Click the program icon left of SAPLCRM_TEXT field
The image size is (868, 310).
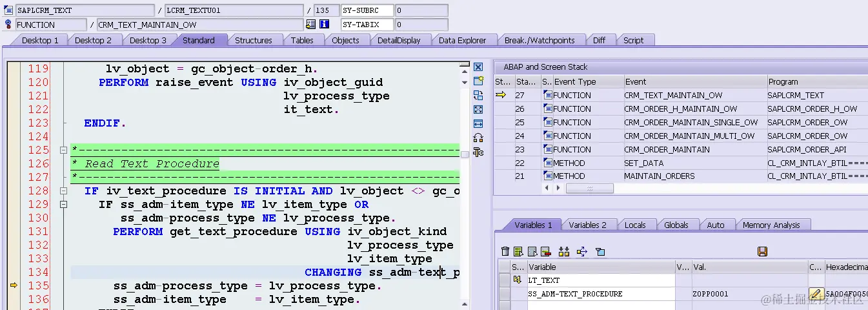click(8, 10)
